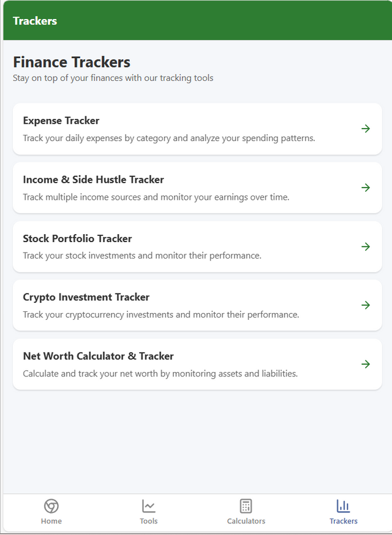Open Crypto Investment Tracker heading
392x535 pixels.
point(86,297)
